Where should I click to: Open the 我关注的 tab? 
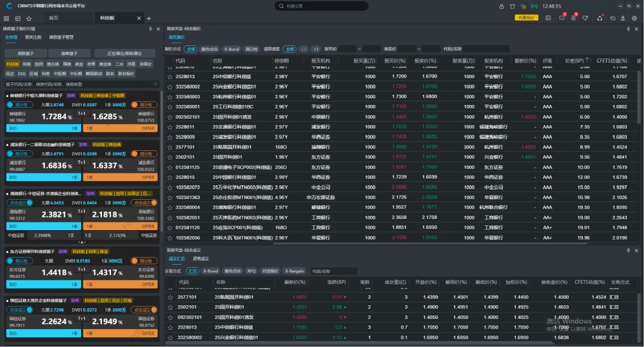[33, 38]
